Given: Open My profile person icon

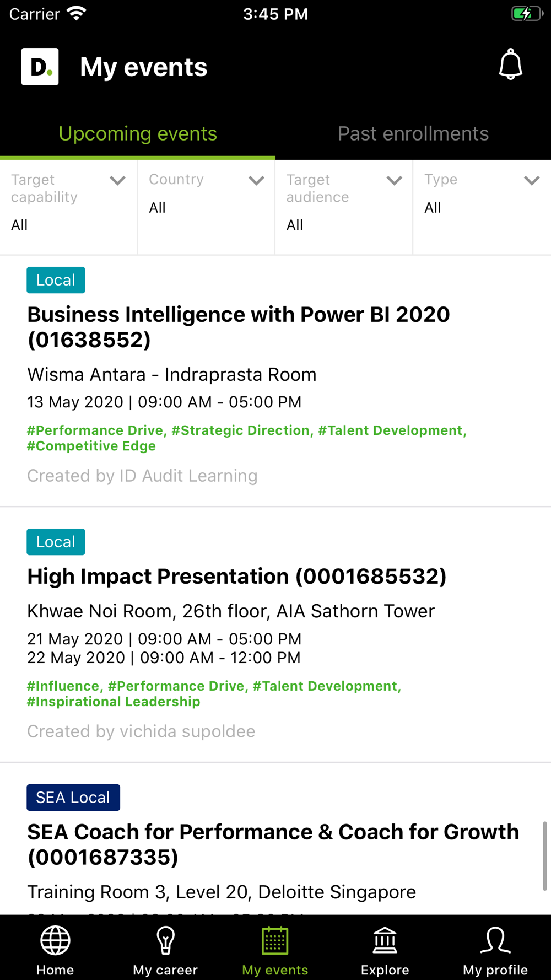Looking at the screenshot, I should [x=495, y=940].
